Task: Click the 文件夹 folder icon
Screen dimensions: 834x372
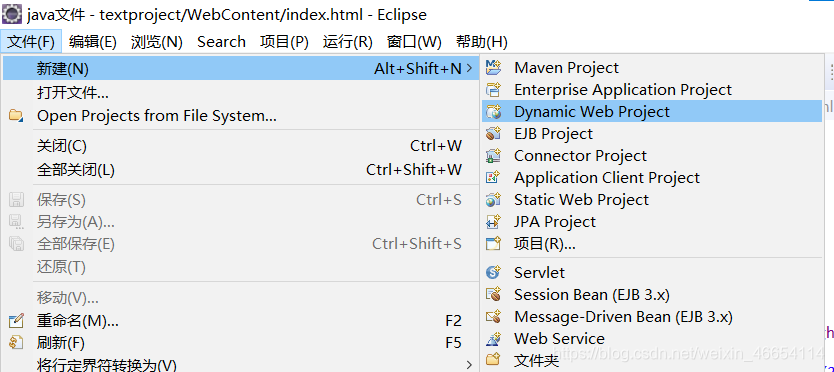Action: pos(494,360)
